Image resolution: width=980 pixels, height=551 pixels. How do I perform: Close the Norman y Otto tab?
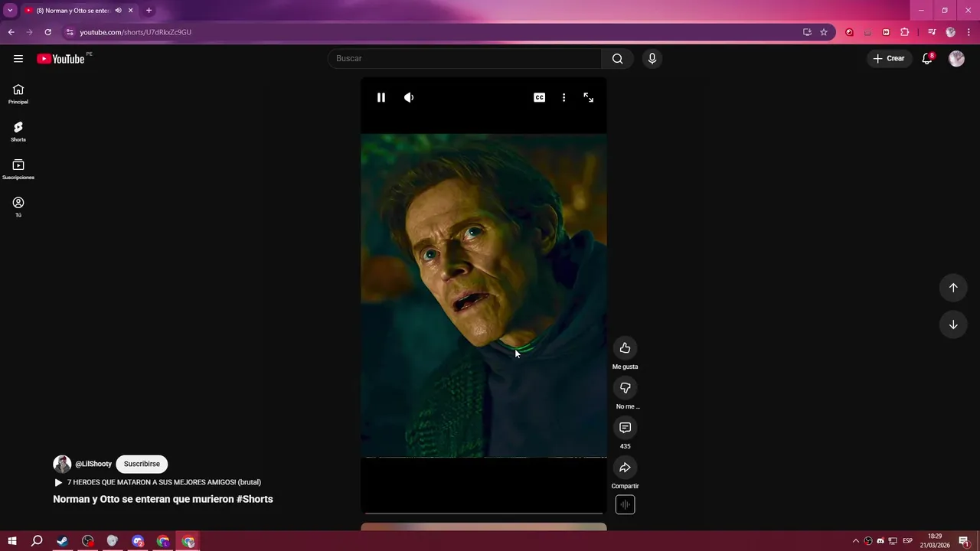pos(131,11)
